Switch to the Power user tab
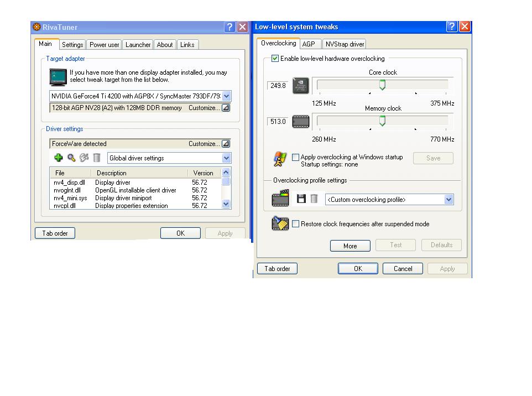Screen dimensions: 532x396 (x=105, y=45)
